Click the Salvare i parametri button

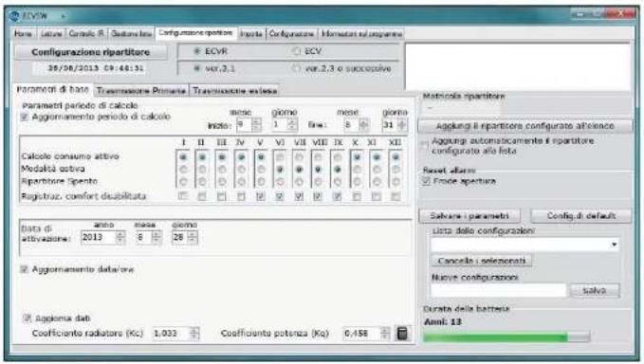(469, 216)
